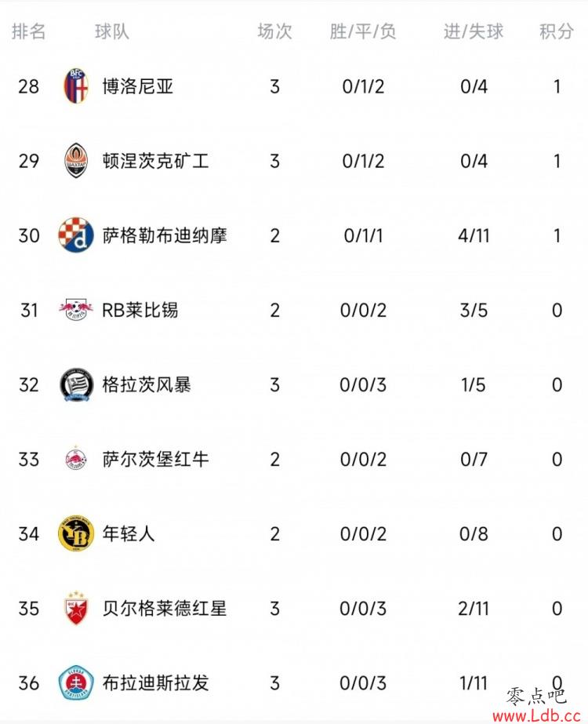Open the Red Star Belgrade crest
The width and height of the screenshot is (588, 724).
pos(76,608)
